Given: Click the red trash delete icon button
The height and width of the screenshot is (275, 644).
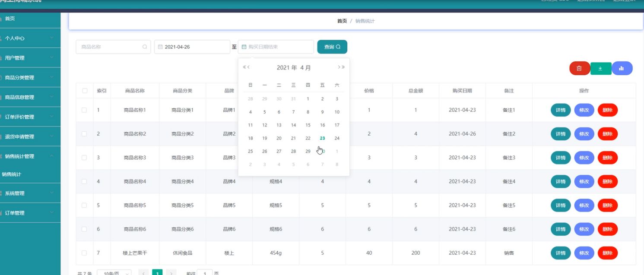Looking at the screenshot, I should [579, 68].
